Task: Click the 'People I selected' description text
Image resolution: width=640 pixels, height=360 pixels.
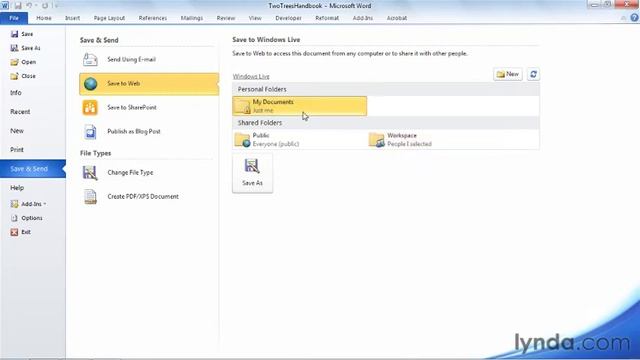Action: point(409,144)
